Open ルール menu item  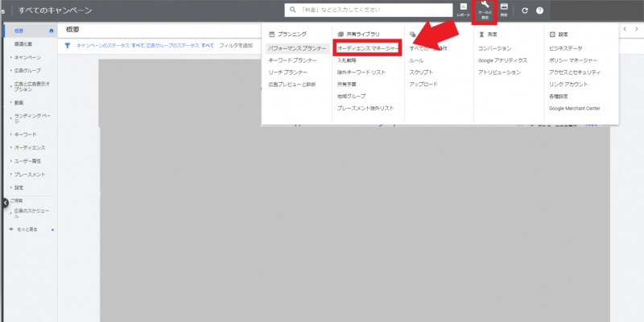(416, 60)
